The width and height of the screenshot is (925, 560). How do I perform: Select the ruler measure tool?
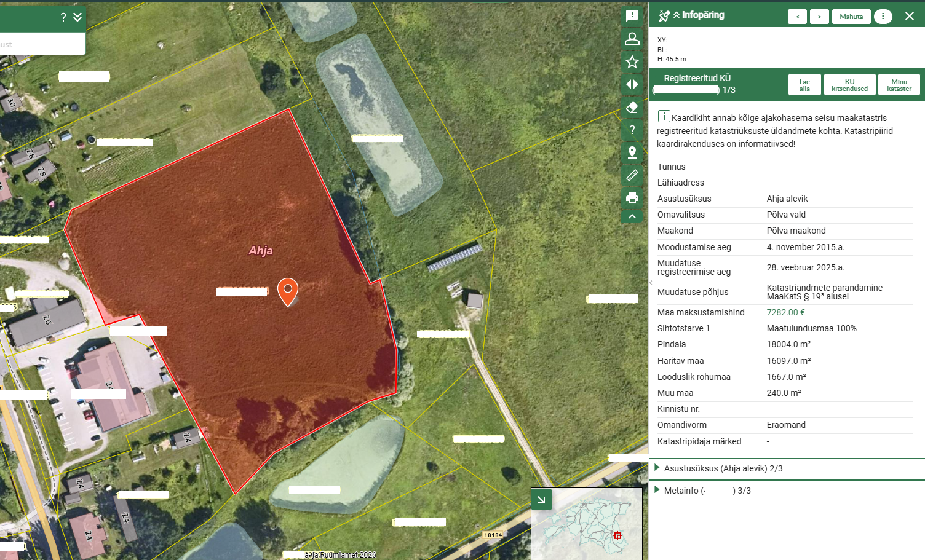tap(632, 175)
